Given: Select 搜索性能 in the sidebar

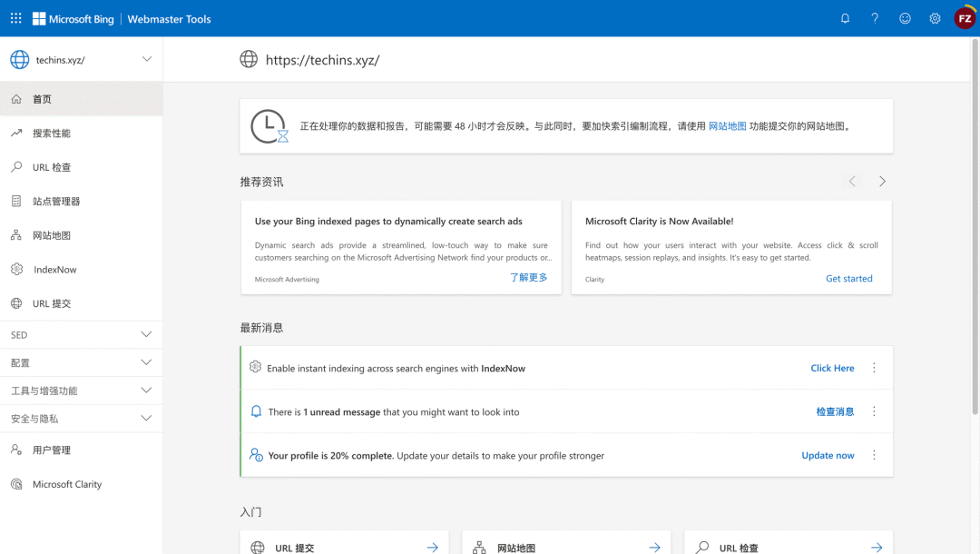Looking at the screenshot, I should coord(52,134).
